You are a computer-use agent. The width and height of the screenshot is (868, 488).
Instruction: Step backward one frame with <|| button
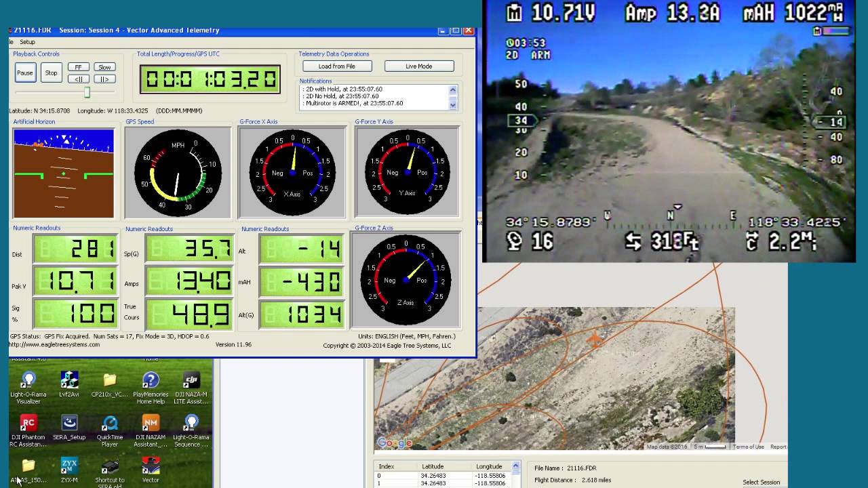point(78,79)
